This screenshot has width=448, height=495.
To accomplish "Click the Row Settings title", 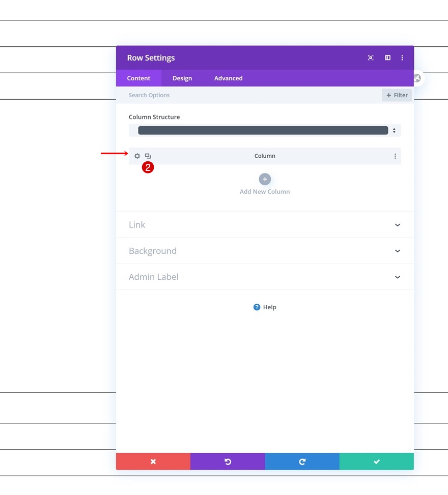I will pos(151,58).
